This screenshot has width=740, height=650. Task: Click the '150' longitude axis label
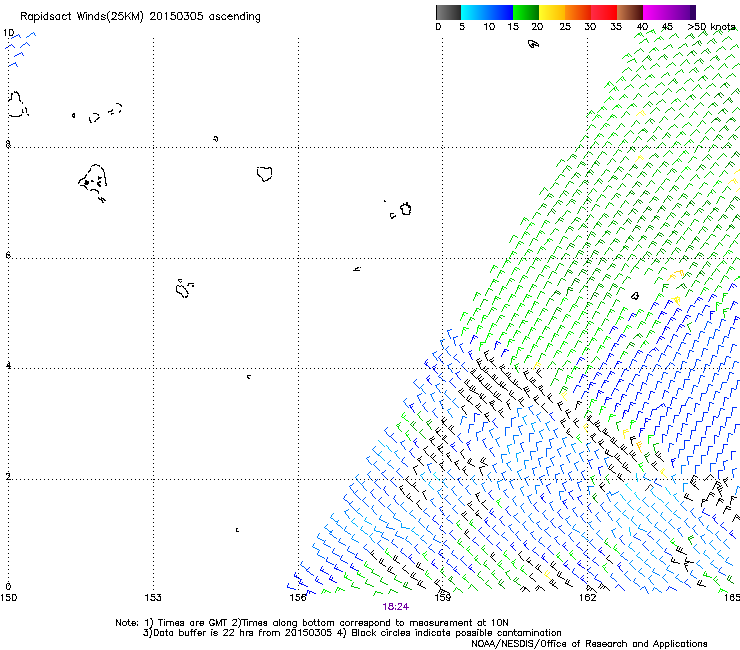[8, 598]
